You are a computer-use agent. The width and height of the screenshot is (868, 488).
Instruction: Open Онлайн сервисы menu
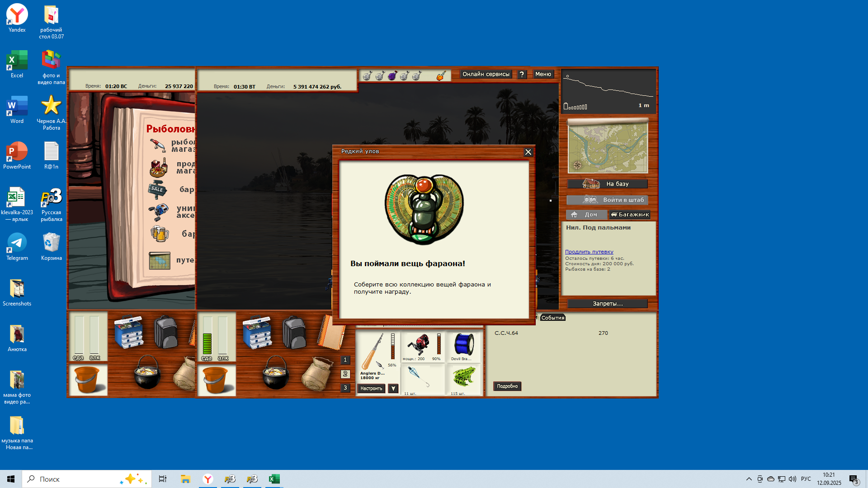pos(486,74)
